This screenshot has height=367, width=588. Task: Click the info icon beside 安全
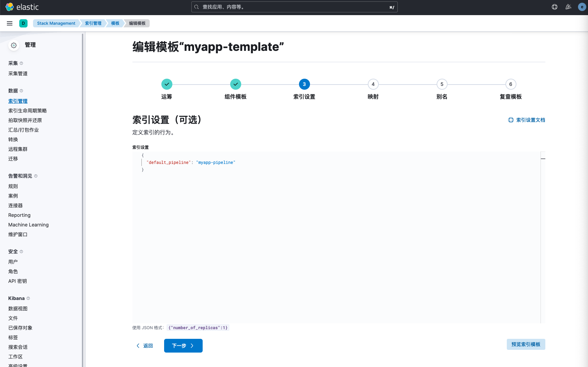pos(21,252)
